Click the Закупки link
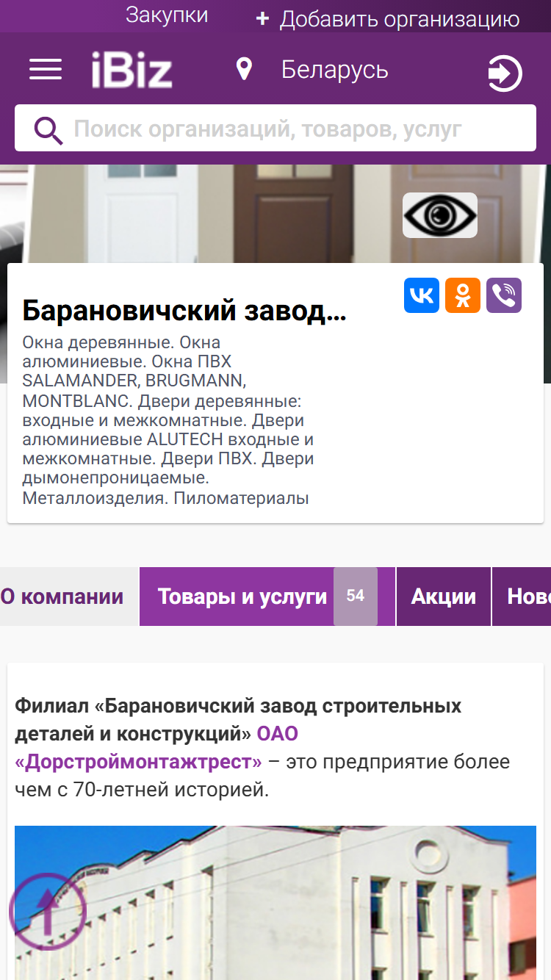This screenshot has height=980, width=551. pyautogui.click(x=167, y=15)
